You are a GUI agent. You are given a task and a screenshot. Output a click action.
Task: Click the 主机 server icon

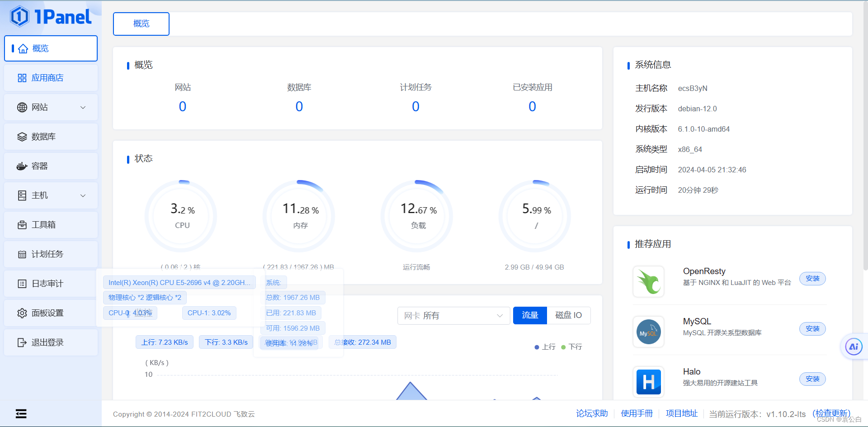pyautogui.click(x=22, y=195)
